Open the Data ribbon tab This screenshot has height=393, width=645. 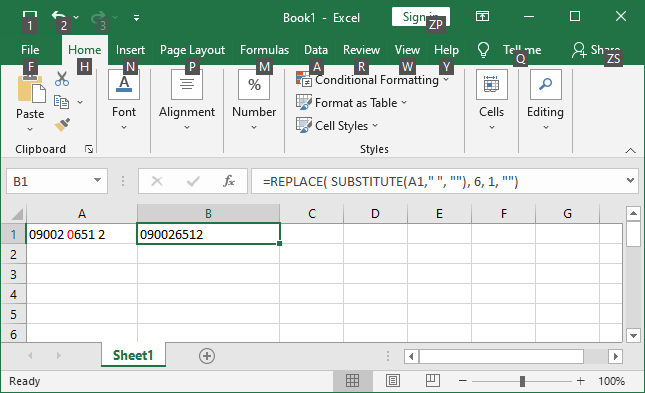tap(316, 50)
